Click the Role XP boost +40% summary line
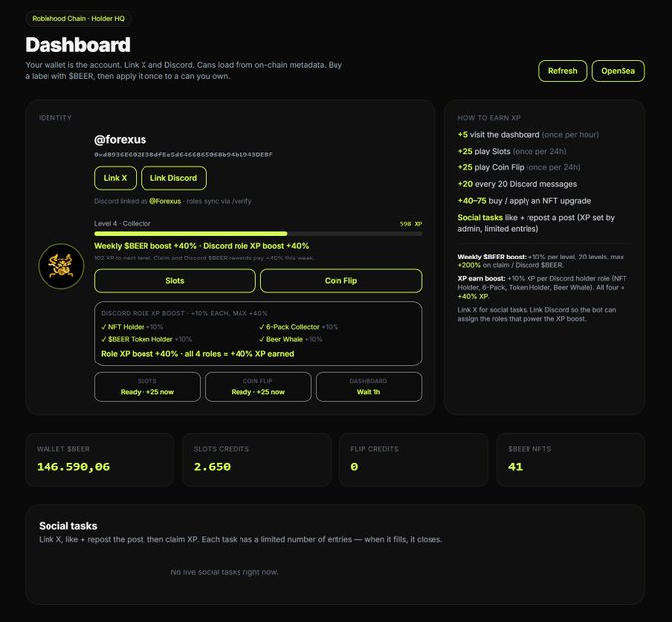Screen dimensions: 672x622 click(198, 354)
